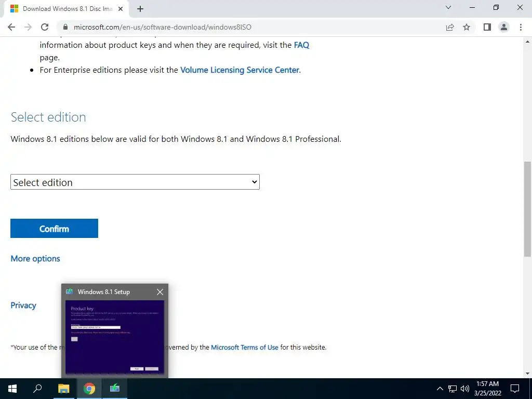Click the Windows 8.1 Setup preview thumbnail

click(x=115, y=338)
